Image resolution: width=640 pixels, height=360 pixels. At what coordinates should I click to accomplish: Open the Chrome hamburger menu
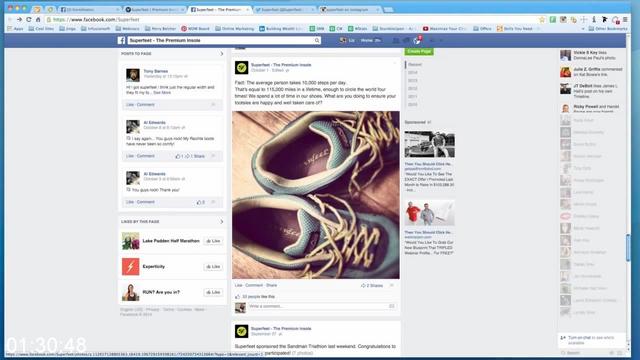click(x=625, y=19)
